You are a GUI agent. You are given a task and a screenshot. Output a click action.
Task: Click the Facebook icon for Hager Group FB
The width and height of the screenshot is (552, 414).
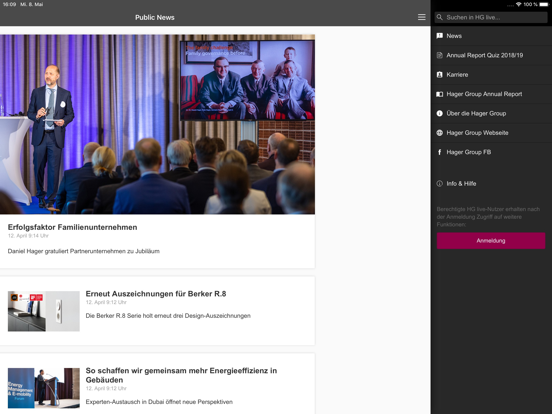point(439,152)
